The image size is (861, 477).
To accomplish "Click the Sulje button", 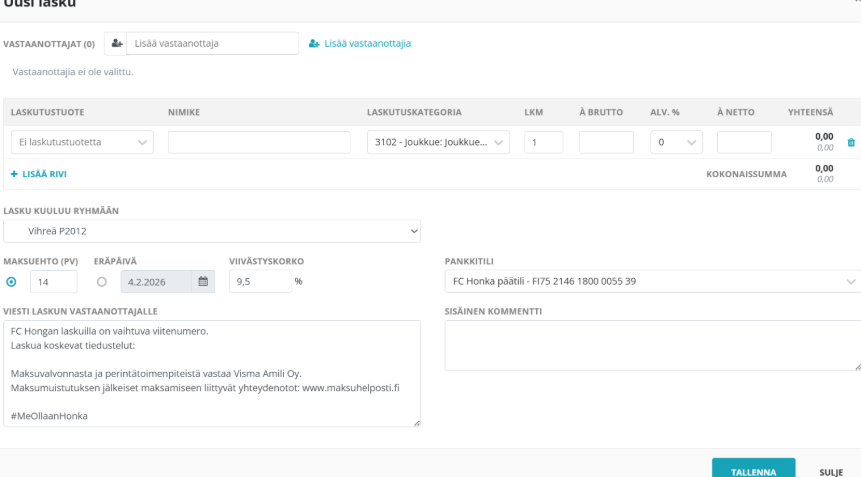I will 825,470.
